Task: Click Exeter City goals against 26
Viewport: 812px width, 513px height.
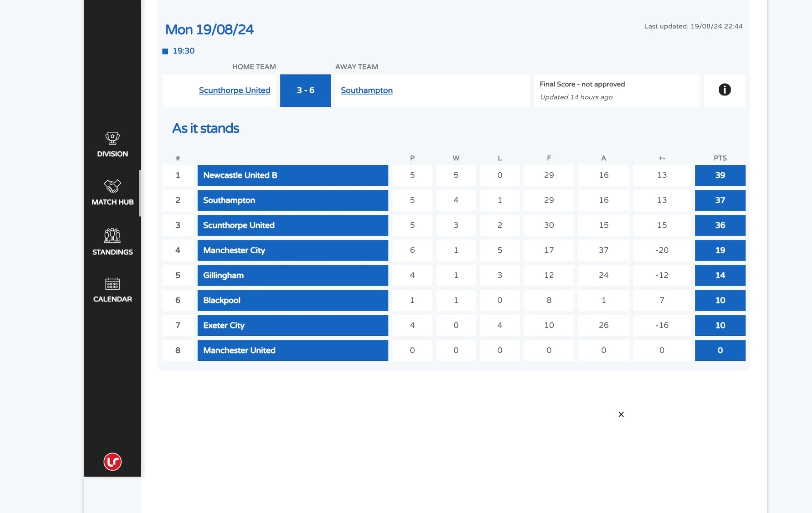Action: click(603, 325)
